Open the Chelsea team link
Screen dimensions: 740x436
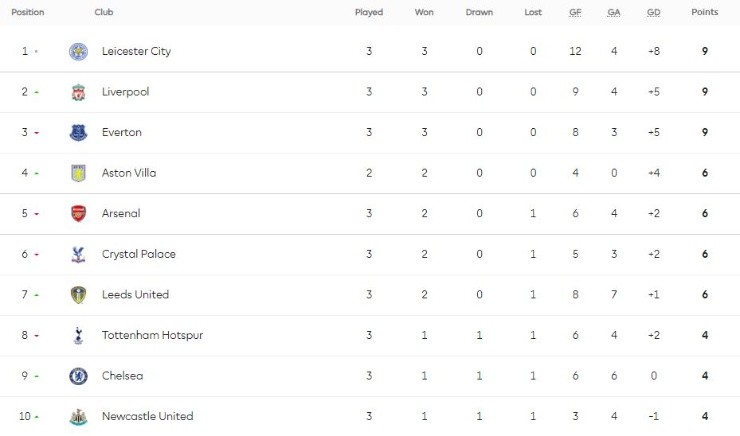[x=122, y=376]
